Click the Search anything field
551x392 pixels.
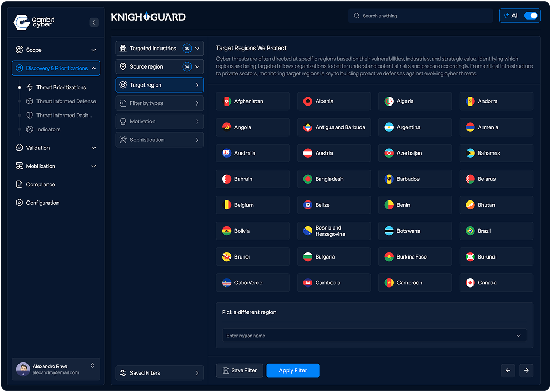click(421, 16)
